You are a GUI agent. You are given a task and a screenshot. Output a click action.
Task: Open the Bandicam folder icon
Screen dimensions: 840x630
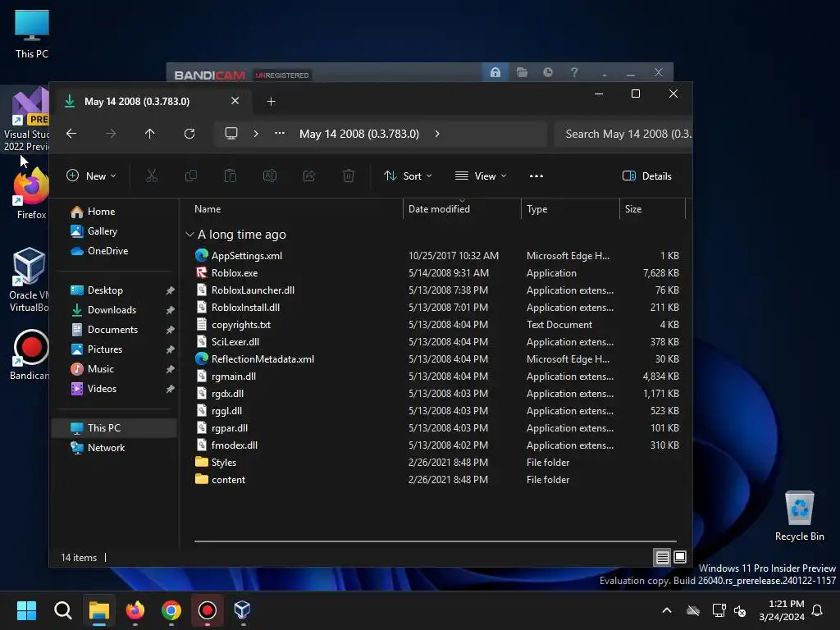522,72
